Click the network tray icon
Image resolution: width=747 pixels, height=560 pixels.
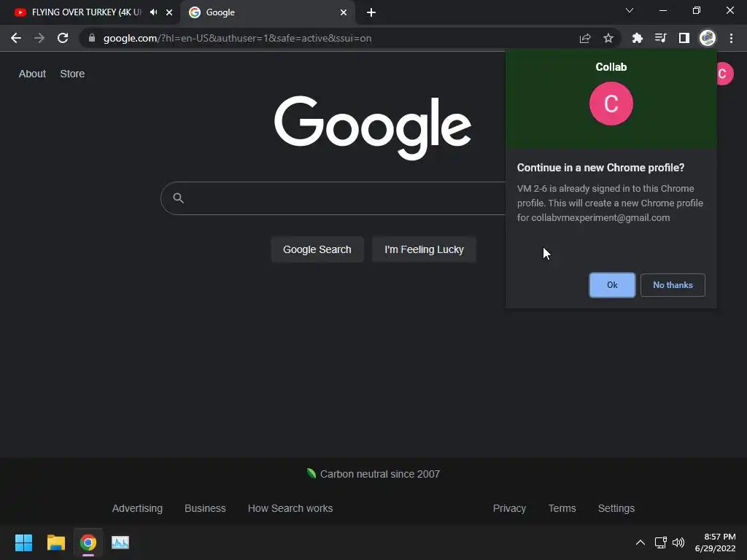coord(660,542)
